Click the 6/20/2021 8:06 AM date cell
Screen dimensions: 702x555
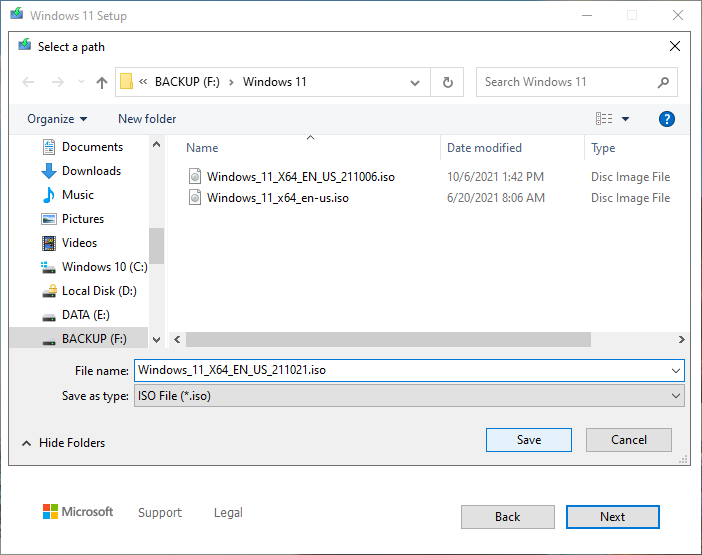pyautogui.click(x=496, y=198)
